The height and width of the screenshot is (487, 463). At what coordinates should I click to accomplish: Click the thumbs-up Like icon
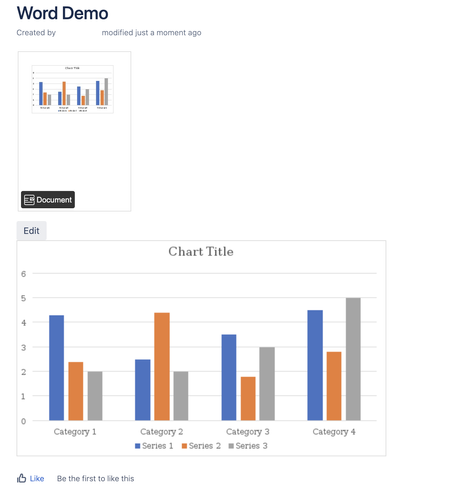pos(21,478)
